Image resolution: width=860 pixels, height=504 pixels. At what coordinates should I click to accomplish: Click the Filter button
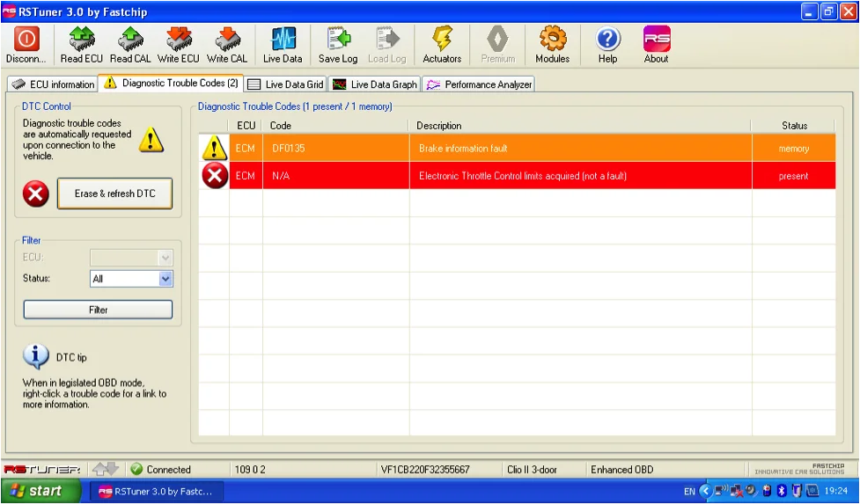coord(98,310)
